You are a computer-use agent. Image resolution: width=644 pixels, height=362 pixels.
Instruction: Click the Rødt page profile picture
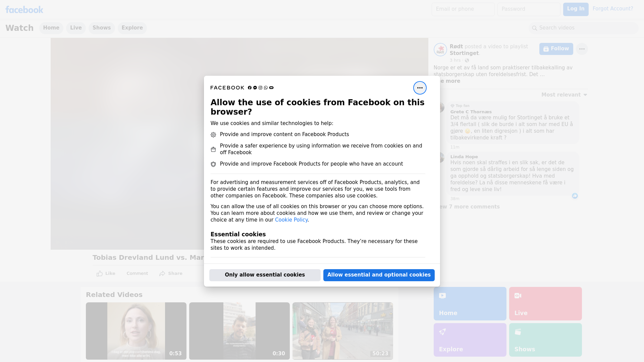(x=440, y=50)
